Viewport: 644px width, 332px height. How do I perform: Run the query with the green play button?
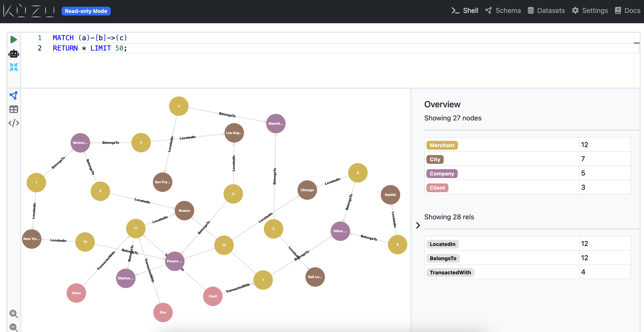[14, 39]
